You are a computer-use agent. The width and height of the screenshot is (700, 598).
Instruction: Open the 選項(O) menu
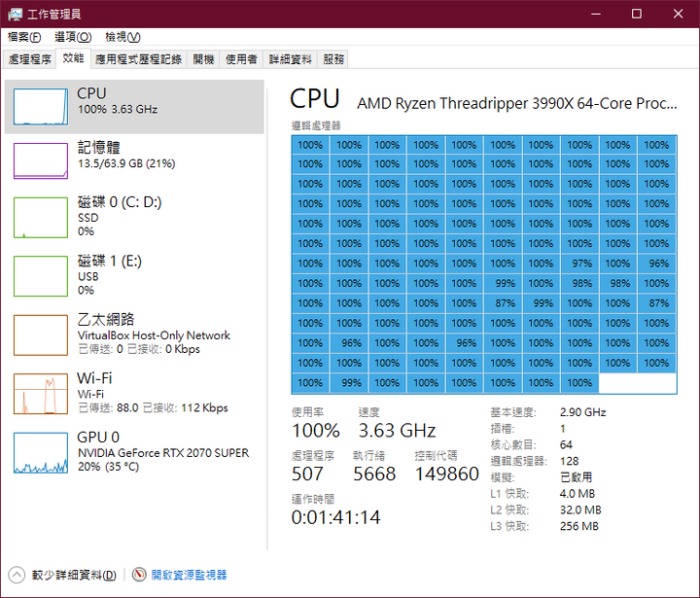click(x=73, y=37)
